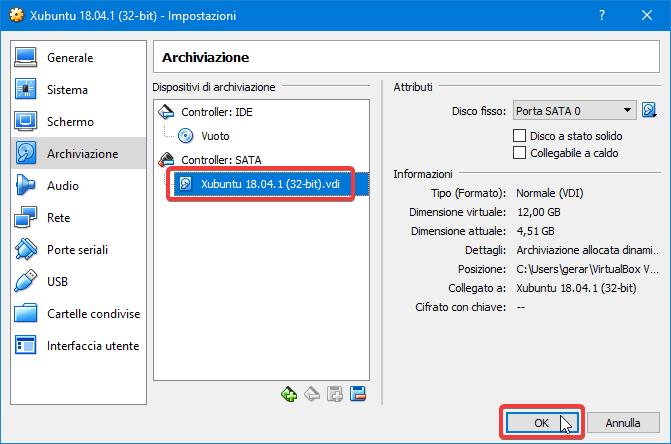Open the Audio settings category
The width and height of the screenshot is (671, 444).
[78, 185]
